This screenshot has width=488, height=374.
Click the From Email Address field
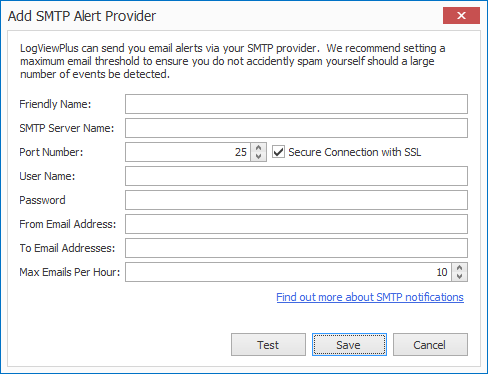pos(296,224)
